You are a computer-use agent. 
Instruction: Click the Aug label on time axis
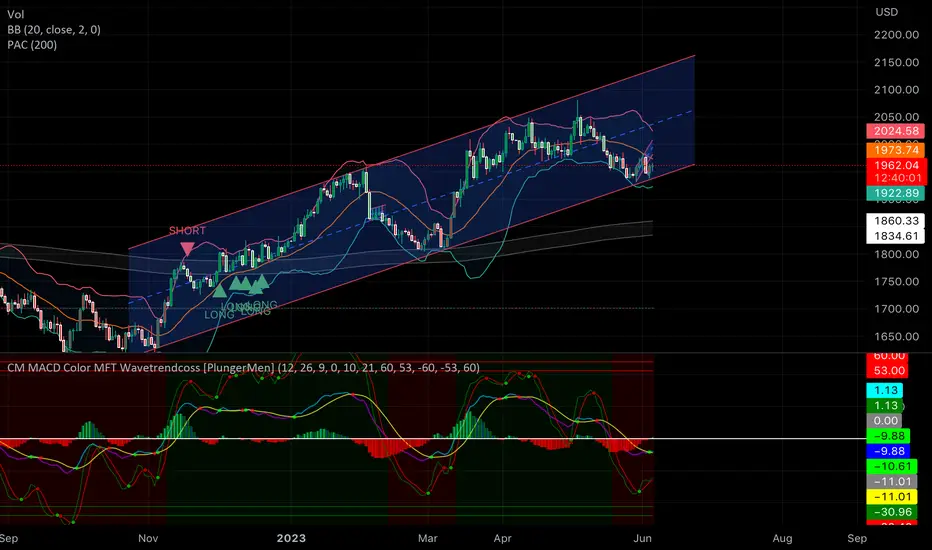coord(782,538)
